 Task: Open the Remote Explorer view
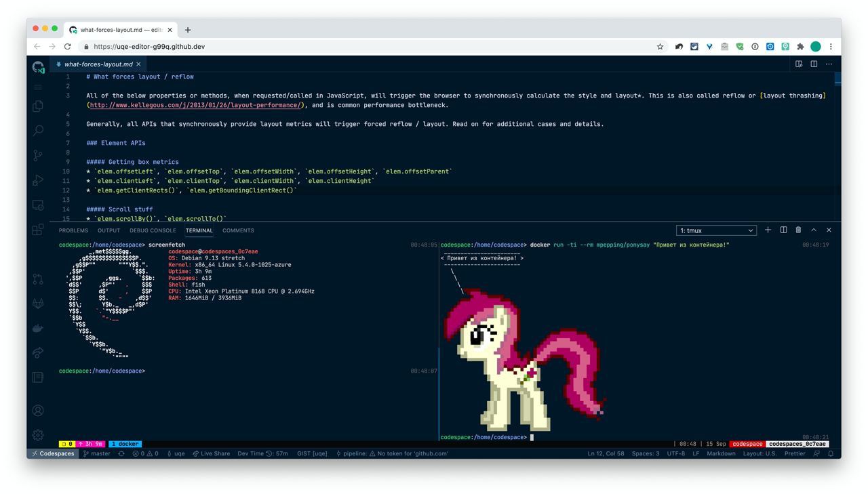38,205
